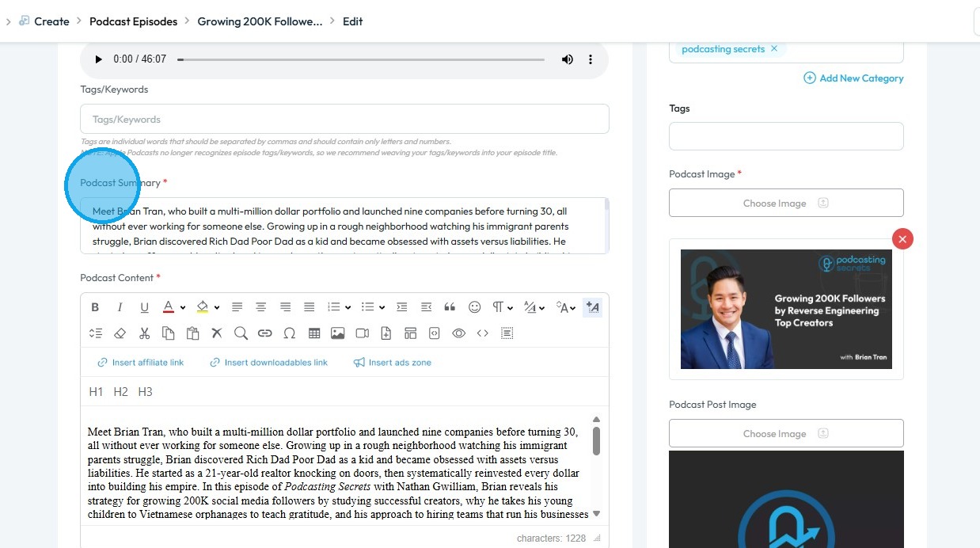Open find and replace search
Image resolution: width=980 pixels, height=548 pixels.
coord(241,333)
